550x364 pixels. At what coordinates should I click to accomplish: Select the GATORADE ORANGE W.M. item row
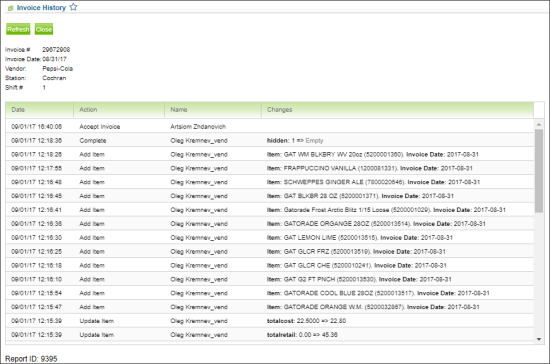tap(269, 307)
